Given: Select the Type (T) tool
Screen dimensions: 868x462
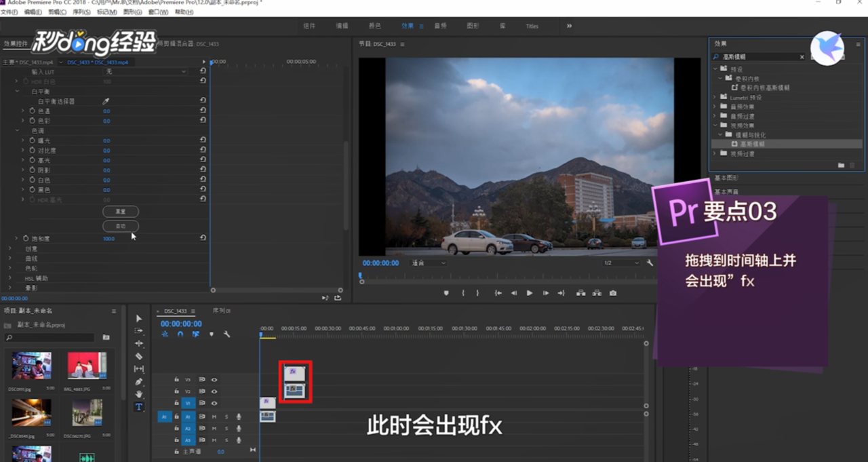Looking at the screenshot, I should 139,407.
